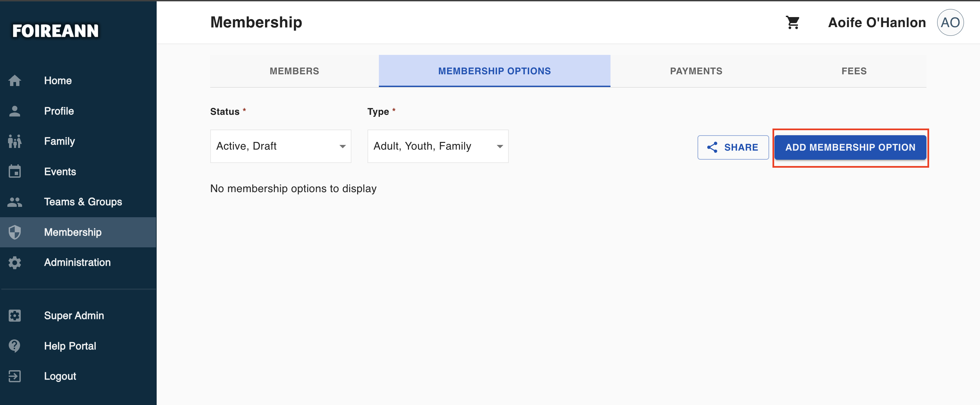This screenshot has height=405, width=980.
Task: Click Logout in the sidebar
Action: click(x=78, y=376)
